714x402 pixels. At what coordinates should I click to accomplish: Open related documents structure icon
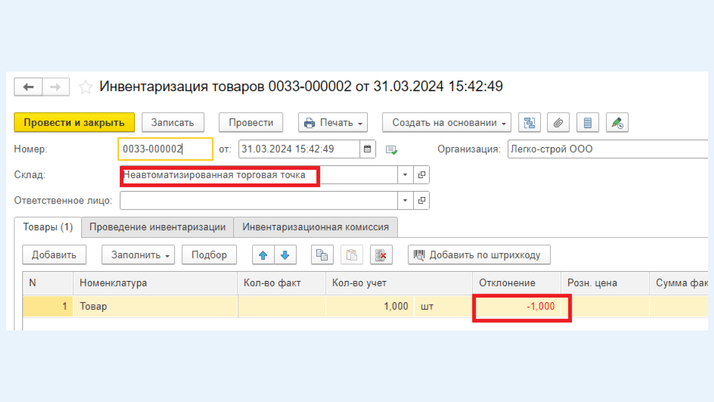click(x=530, y=122)
